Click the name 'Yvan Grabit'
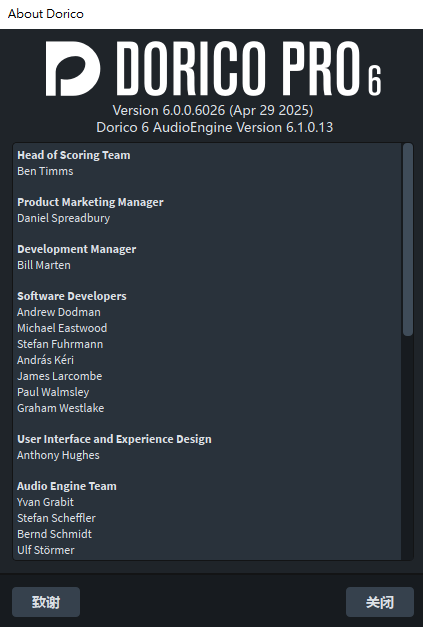 coord(46,502)
